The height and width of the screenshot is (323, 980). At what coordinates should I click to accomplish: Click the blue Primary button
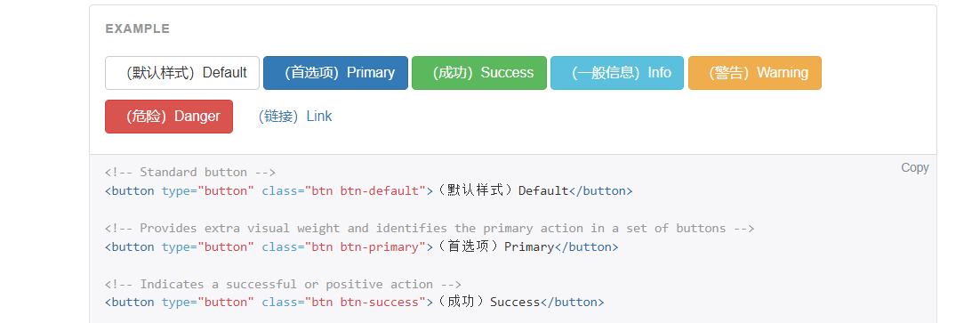pyautogui.click(x=335, y=73)
